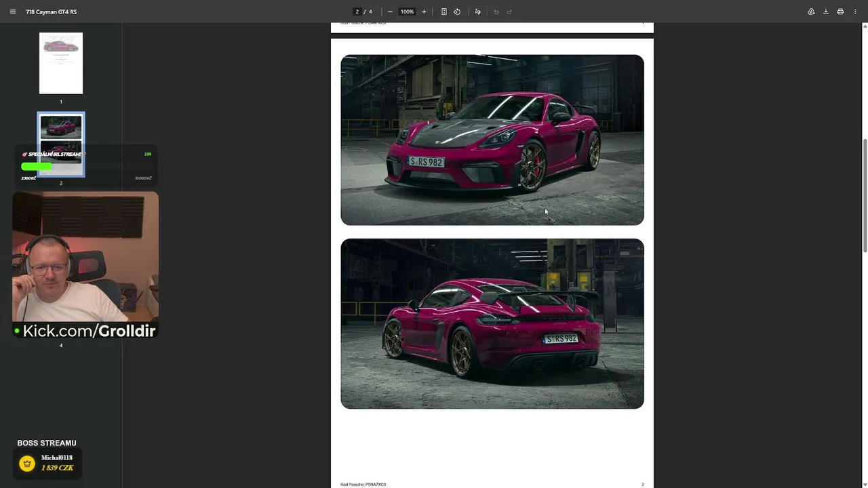Screen dimensions: 868x488
Task: Download the PDF file
Action: tap(826, 12)
